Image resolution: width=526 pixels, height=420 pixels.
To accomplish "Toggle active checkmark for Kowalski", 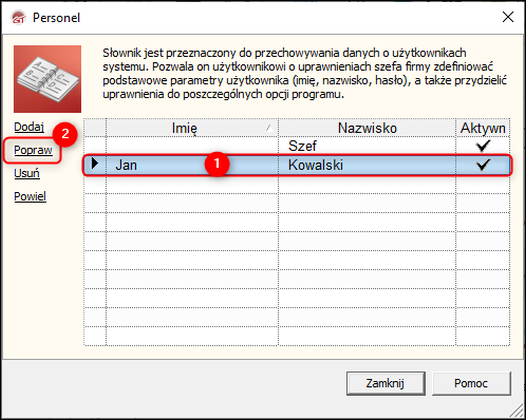I will tap(483, 164).
